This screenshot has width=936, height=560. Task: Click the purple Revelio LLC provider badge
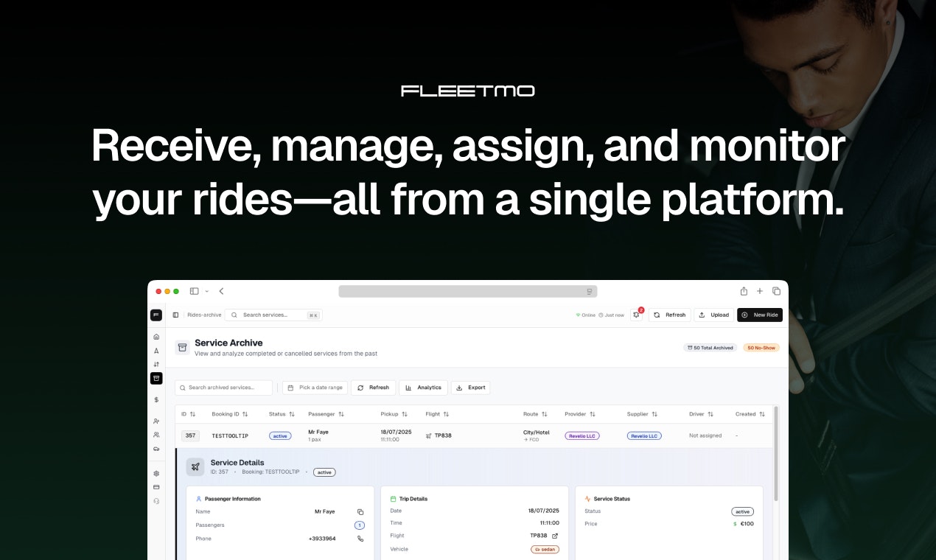[582, 435]
